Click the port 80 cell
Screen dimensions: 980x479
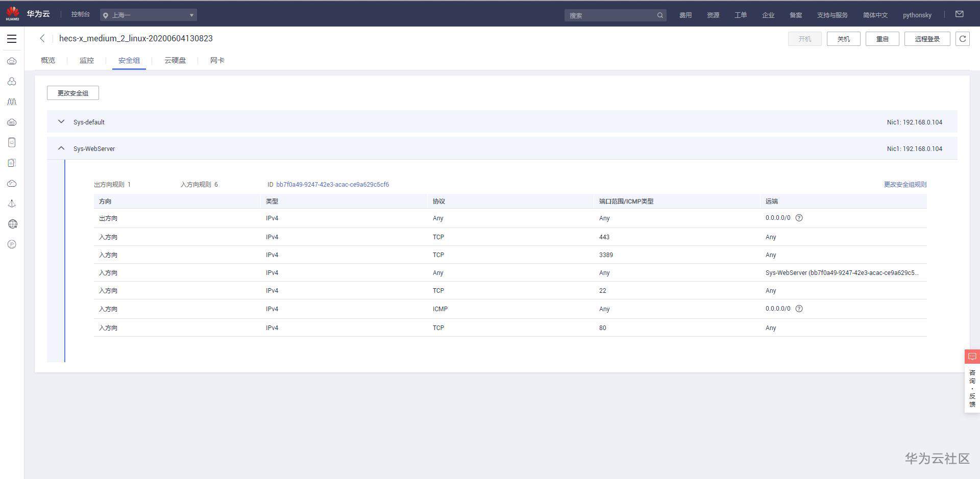[603, 328]
